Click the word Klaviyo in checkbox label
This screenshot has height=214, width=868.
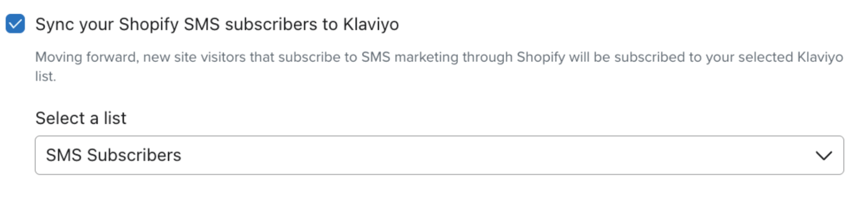371,24
